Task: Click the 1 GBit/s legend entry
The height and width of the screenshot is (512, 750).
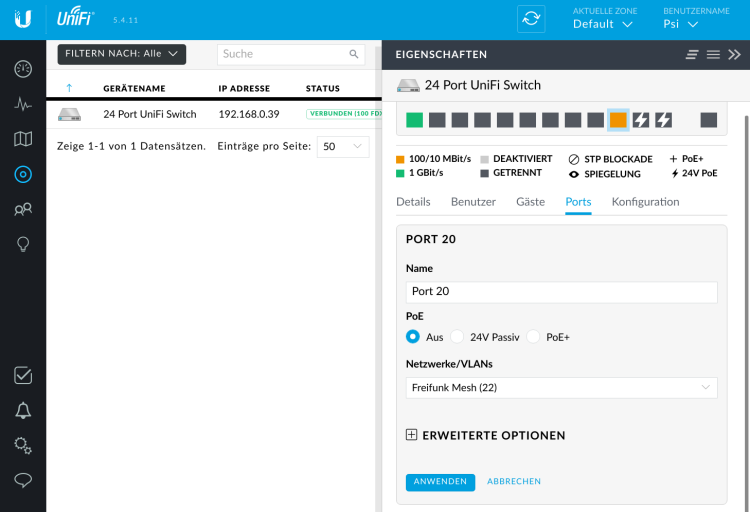Action: click(419, 173)
